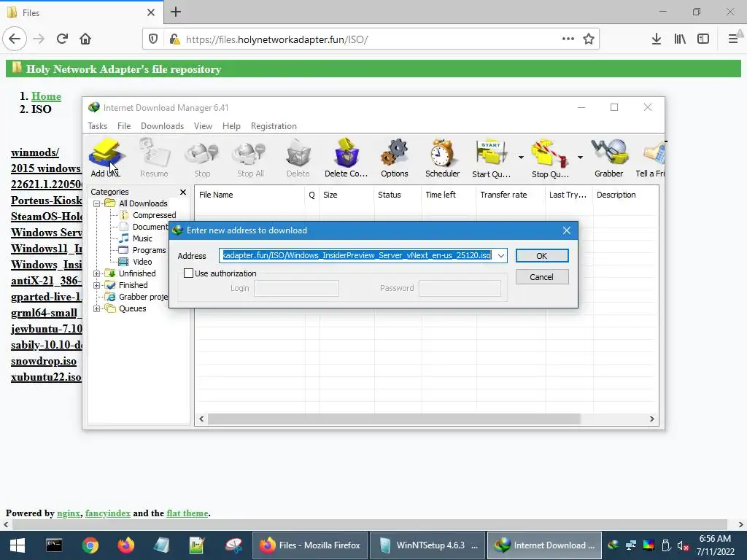The height and width of the screenshot is (560, 747).
Task: Click the Tell a Friend icon
Action: coord(650,157)
